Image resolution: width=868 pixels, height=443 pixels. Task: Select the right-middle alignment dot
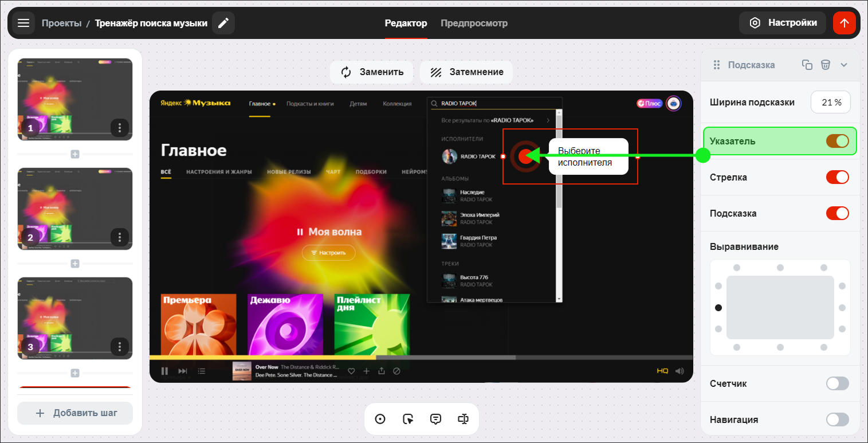[x=842, y=308]
